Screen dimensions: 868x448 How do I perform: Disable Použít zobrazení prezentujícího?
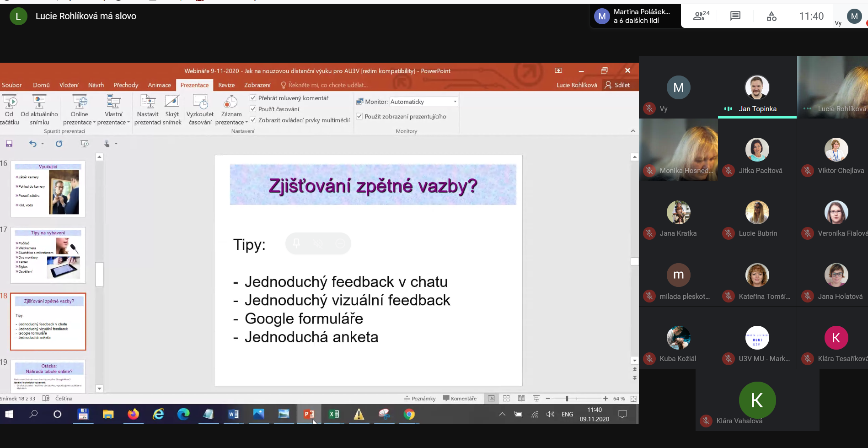coord(359,116)
